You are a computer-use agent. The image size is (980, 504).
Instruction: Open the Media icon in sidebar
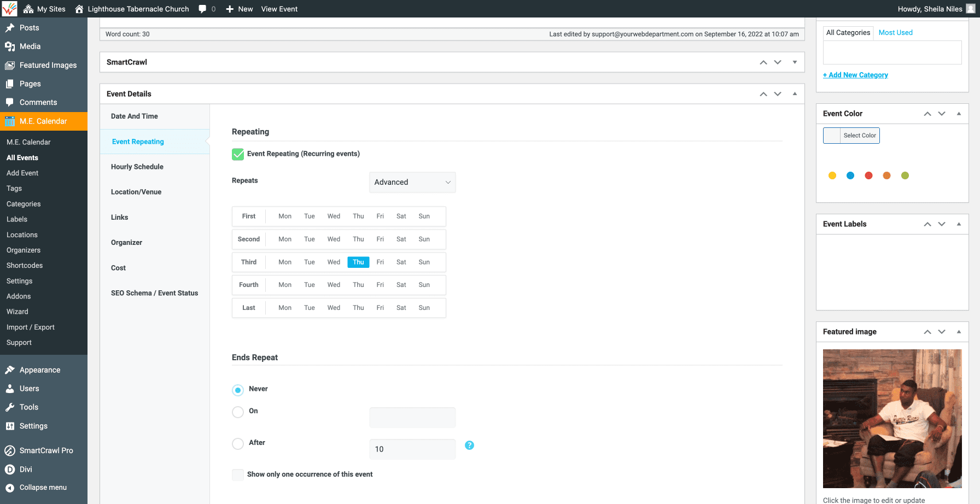point(10,46)
